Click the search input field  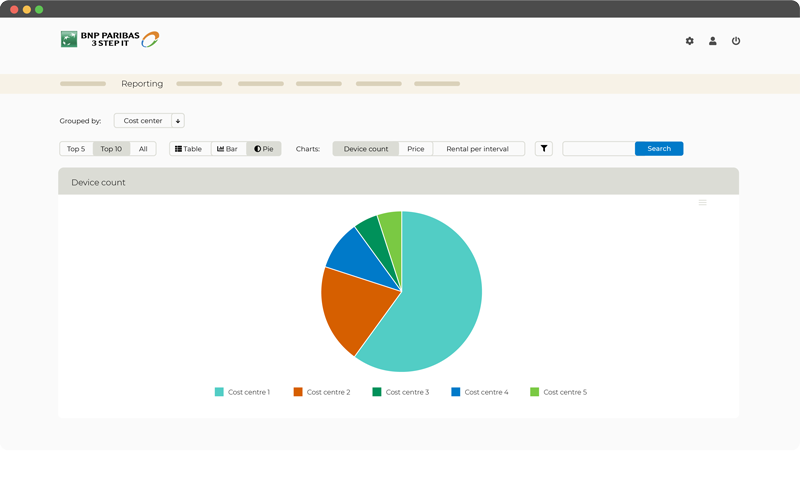coord(598,149)
